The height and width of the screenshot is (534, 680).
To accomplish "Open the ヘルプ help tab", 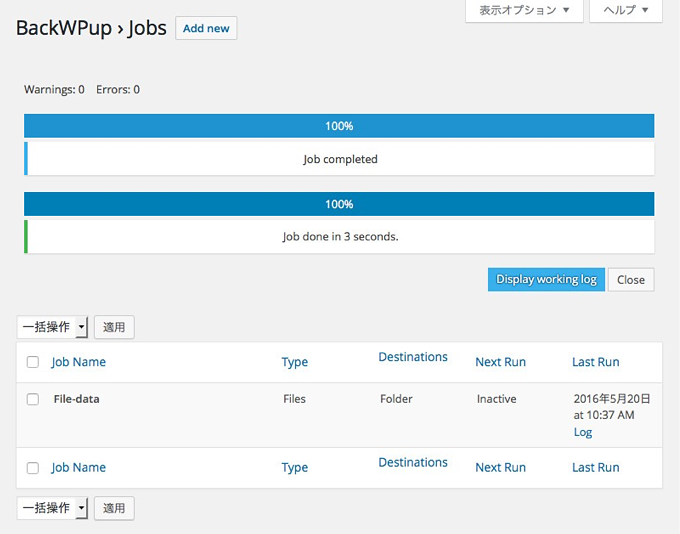I will [x=626, y=10].
